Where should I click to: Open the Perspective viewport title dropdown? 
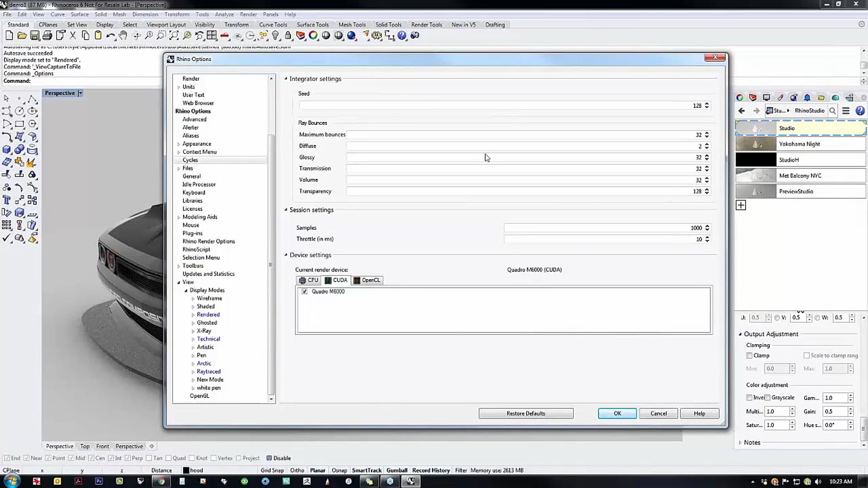pyautogui.click(x=81, y=93)
